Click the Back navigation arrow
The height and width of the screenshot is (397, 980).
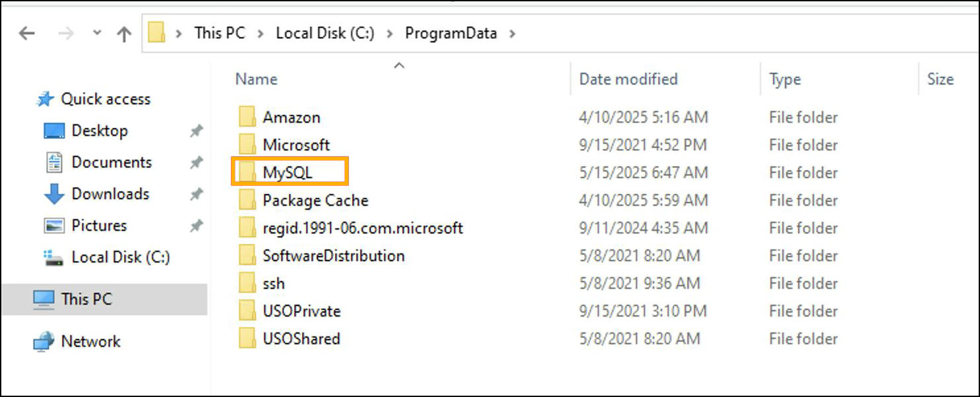click(x=26, y=33)
